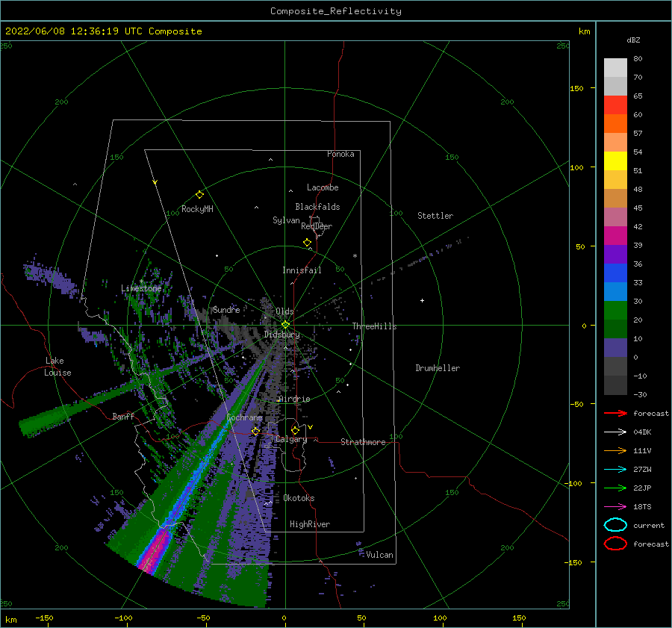Click the Calgary city label
Viewport: 672px width, 628px height.
point(291,439)
